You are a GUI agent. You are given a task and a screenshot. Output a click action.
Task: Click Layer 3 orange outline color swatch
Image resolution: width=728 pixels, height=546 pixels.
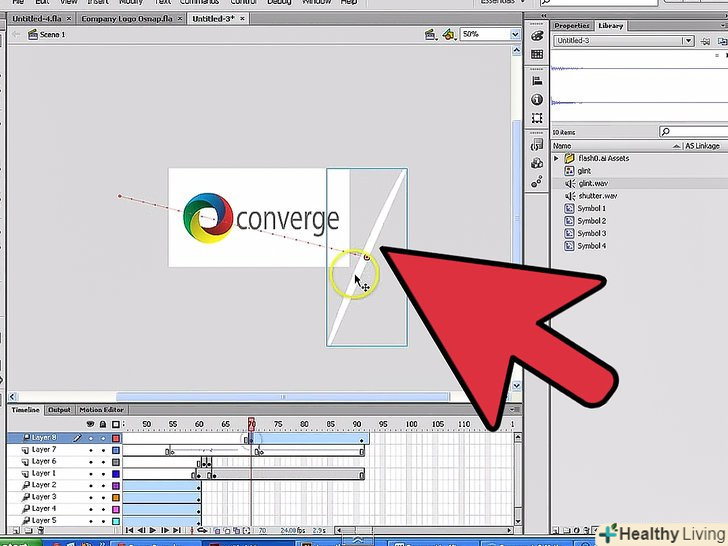[x=116, y=498]
